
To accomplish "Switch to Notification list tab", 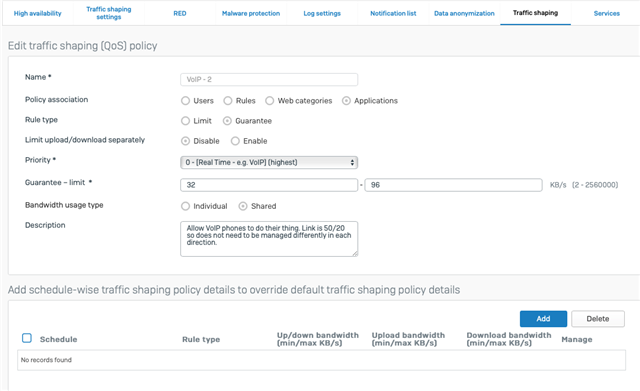I will [393, 13].
